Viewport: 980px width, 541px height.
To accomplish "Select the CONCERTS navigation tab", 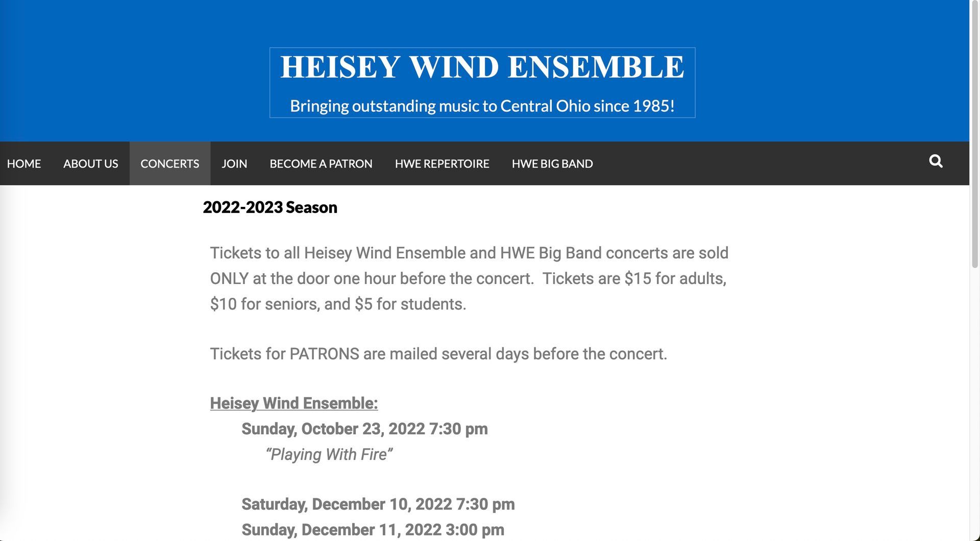I will coord(169,163).
